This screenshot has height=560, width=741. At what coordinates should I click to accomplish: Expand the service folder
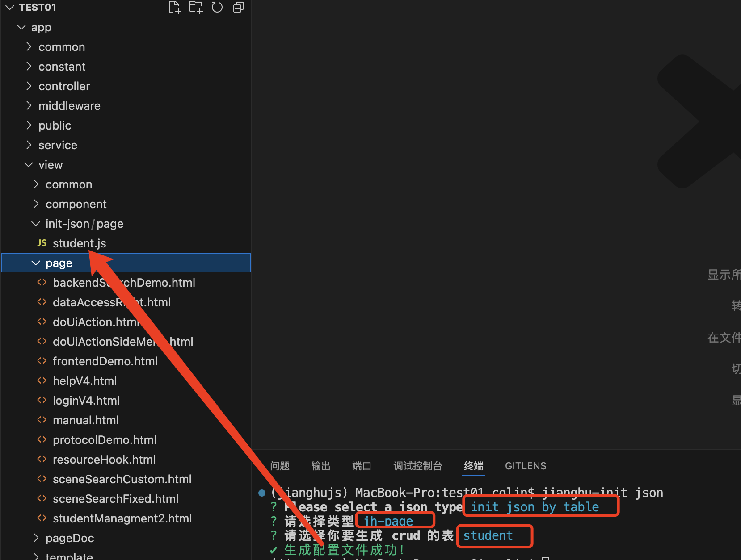(x=58, y=145)
